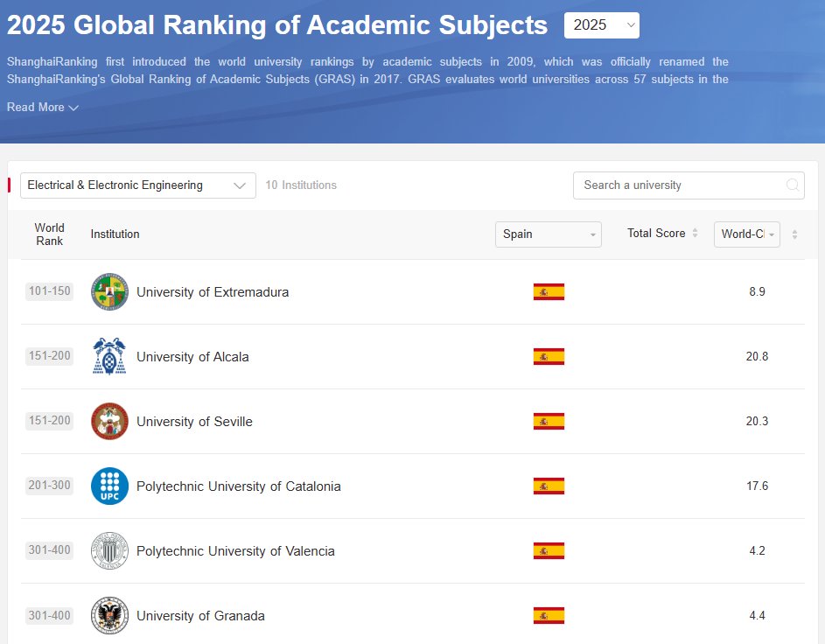Open University of Extremadura link
The height and width of the screenshot is (644, 825).
pos(213,292)
